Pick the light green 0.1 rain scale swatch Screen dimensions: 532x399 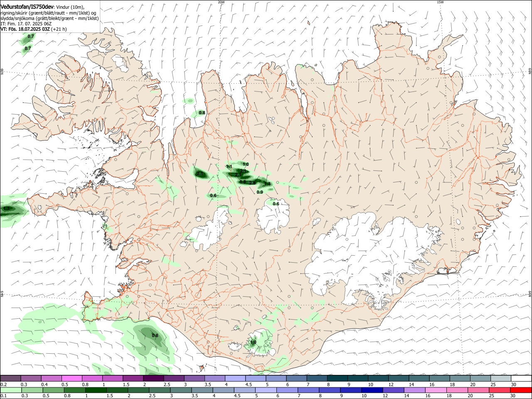point(10,390)
